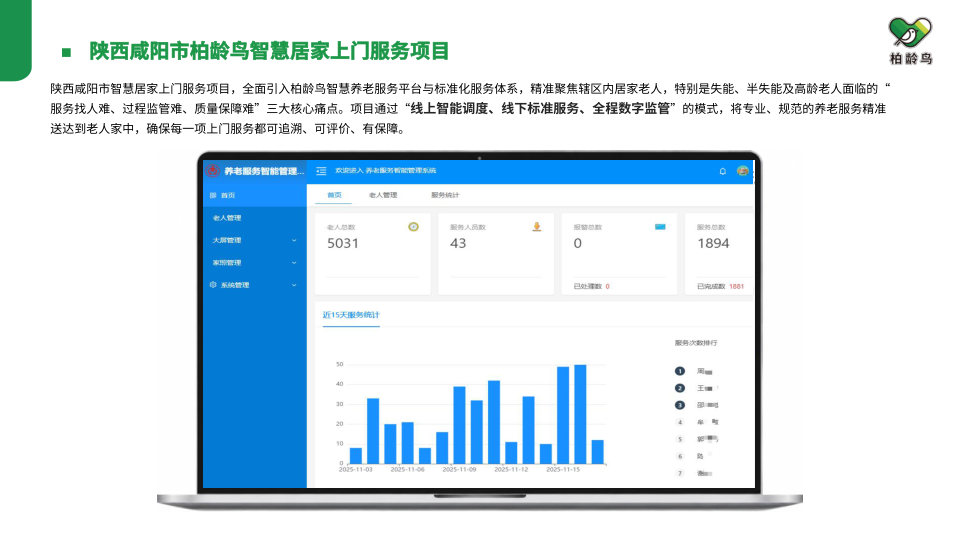Click the 2025-11-15 axis label
The image size is (960, 540).
(x=563, y=470)
